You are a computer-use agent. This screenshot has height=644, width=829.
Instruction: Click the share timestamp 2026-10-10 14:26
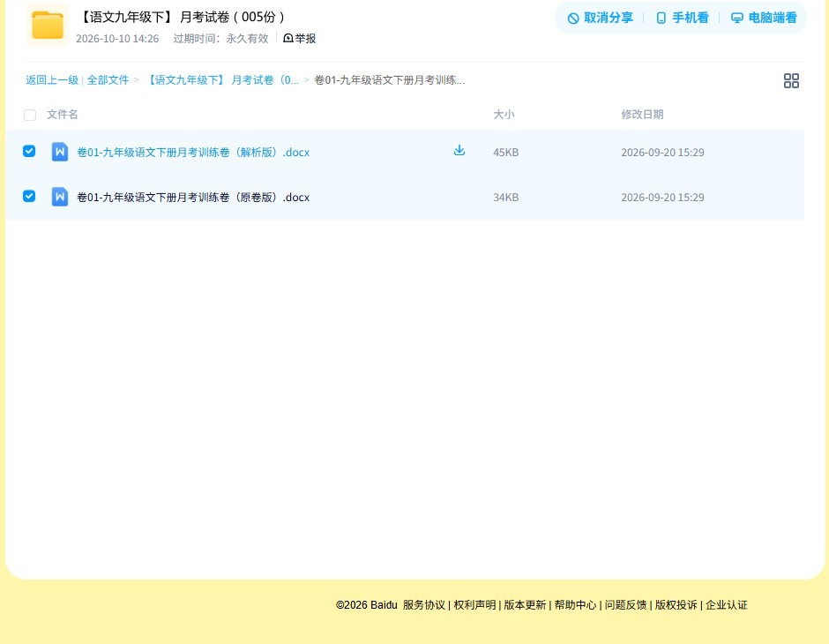(x=117, y=39)
